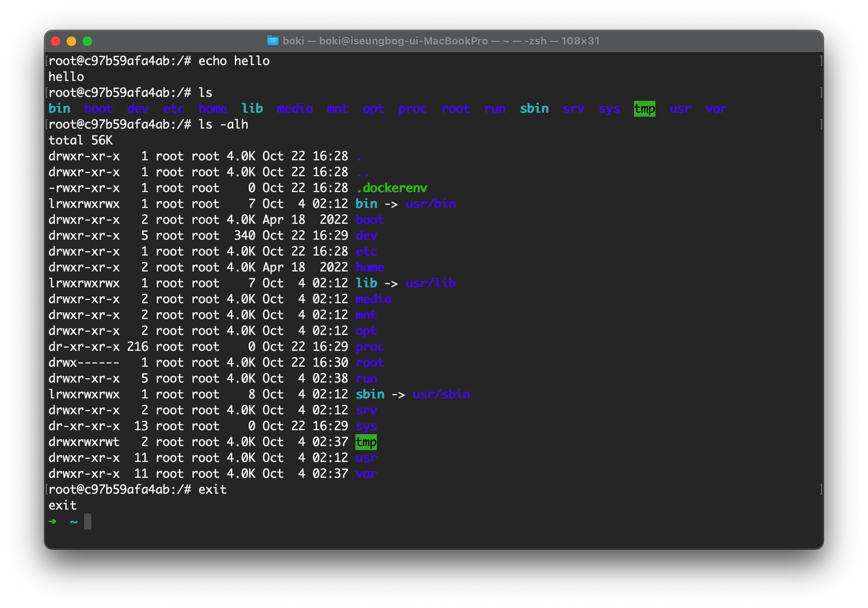Click the usr/sbin symlink target text
The height and width of the screenshot is (608, 868).
click(x=441, y=394)
